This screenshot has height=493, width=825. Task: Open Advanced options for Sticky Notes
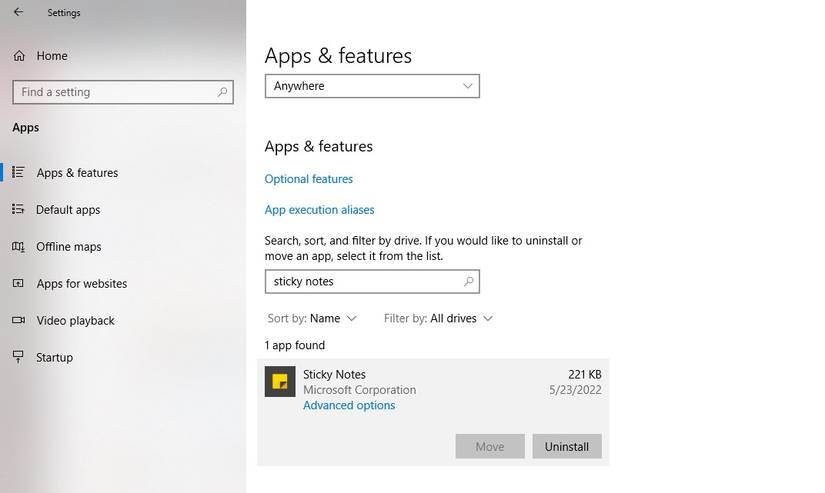349,406
